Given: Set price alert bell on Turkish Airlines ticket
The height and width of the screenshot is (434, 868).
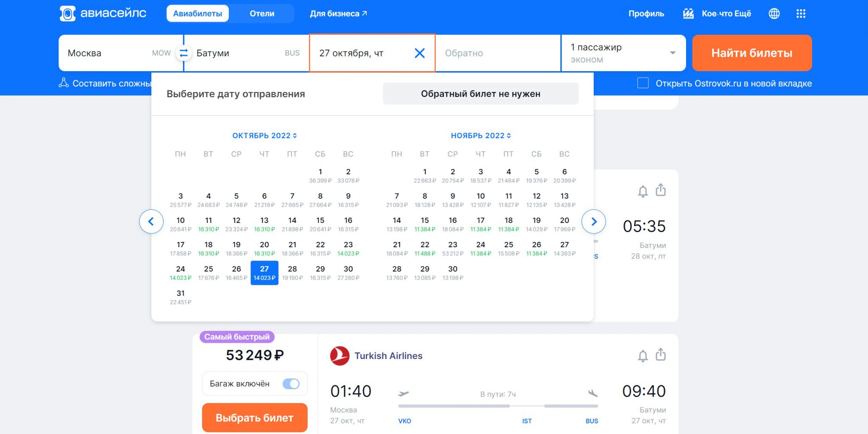Looking at the screenshot, I should (x=643, y=356).
